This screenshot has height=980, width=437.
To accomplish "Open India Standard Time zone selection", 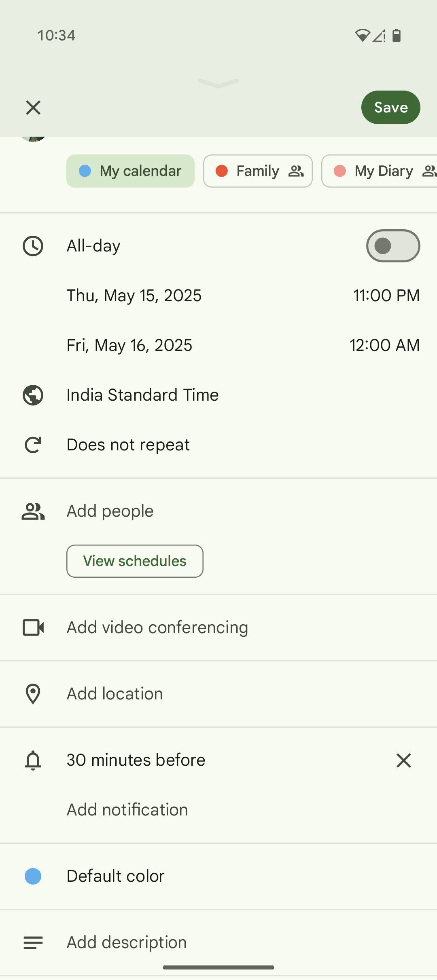I will [x=142, y=395].
